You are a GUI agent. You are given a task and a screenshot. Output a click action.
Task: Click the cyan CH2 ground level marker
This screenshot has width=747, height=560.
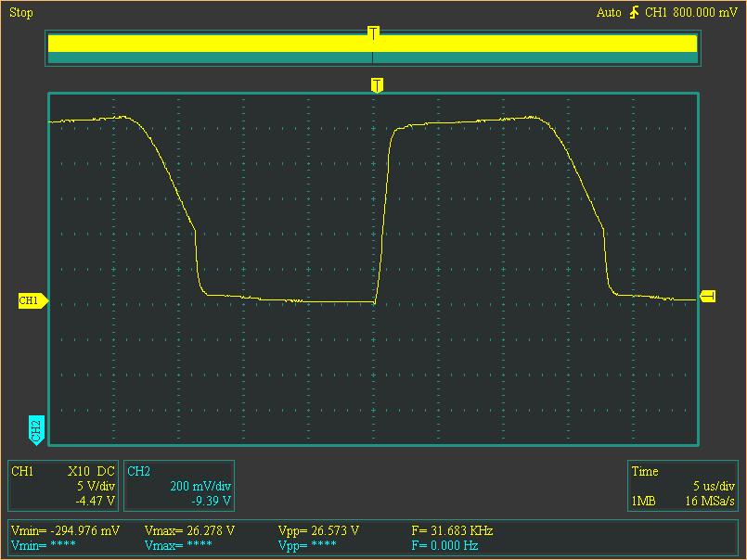35,429
